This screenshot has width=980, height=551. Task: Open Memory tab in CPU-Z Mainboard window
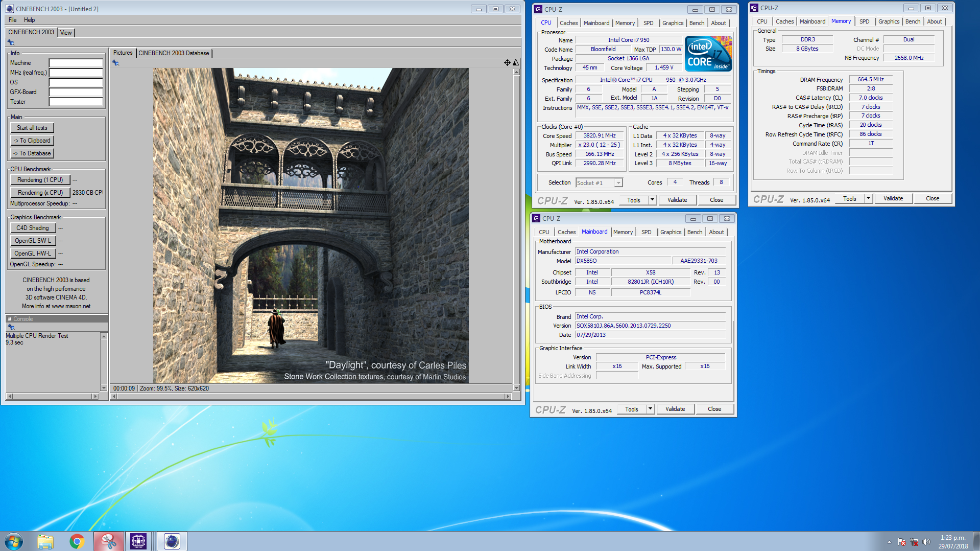623,232
